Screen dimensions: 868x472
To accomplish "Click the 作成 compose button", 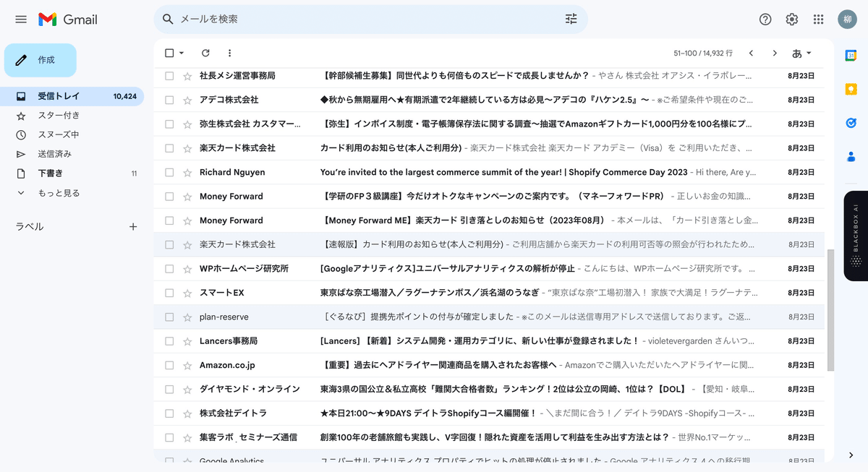I will tap(41, 60).
